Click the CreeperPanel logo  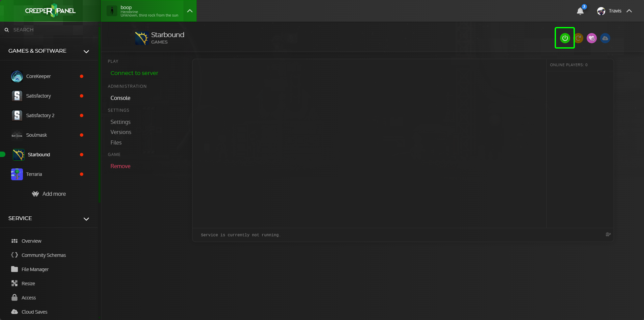[50, 11]
